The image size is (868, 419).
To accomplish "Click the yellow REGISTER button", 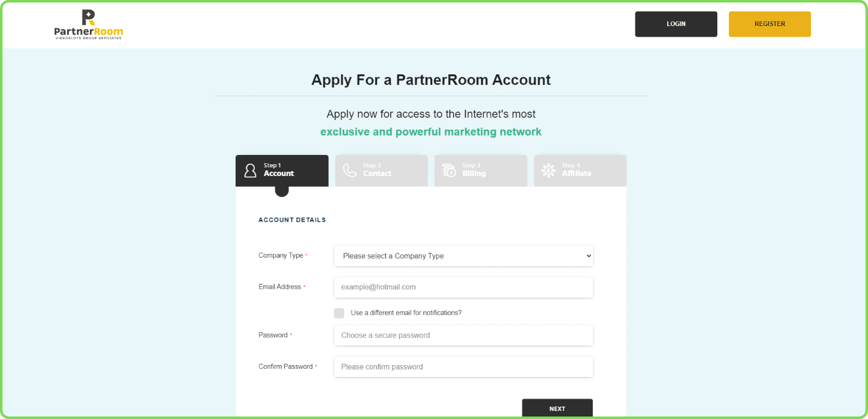I will click(769, 24).
